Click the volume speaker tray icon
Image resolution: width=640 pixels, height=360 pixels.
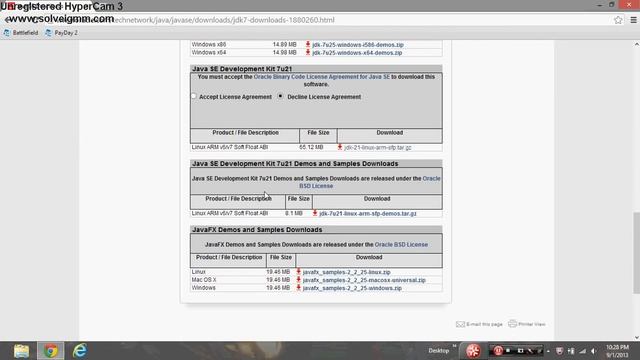coord(593,351)
